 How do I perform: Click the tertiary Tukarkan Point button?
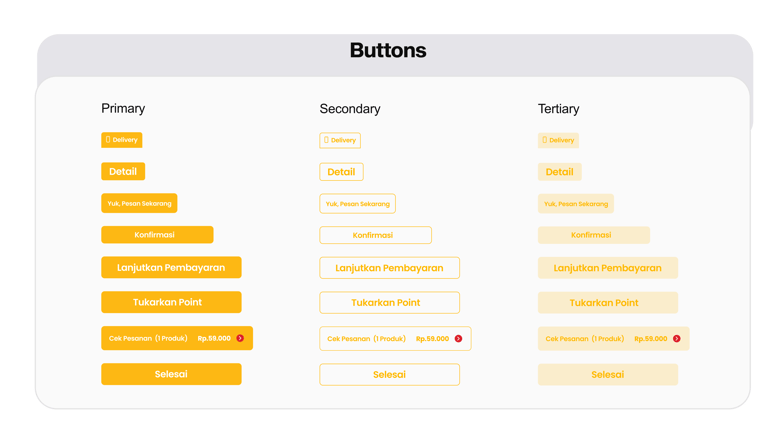[608, 303]
